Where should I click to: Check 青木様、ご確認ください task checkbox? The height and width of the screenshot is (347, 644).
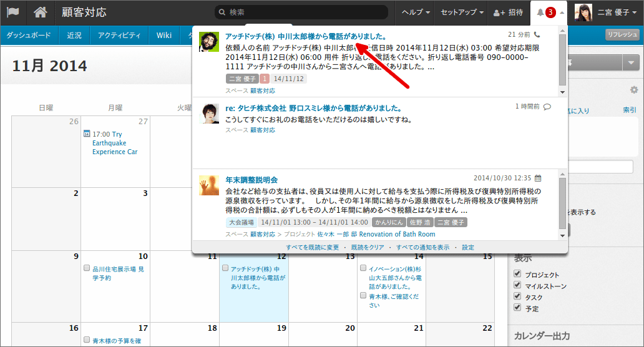pos(363,295)
